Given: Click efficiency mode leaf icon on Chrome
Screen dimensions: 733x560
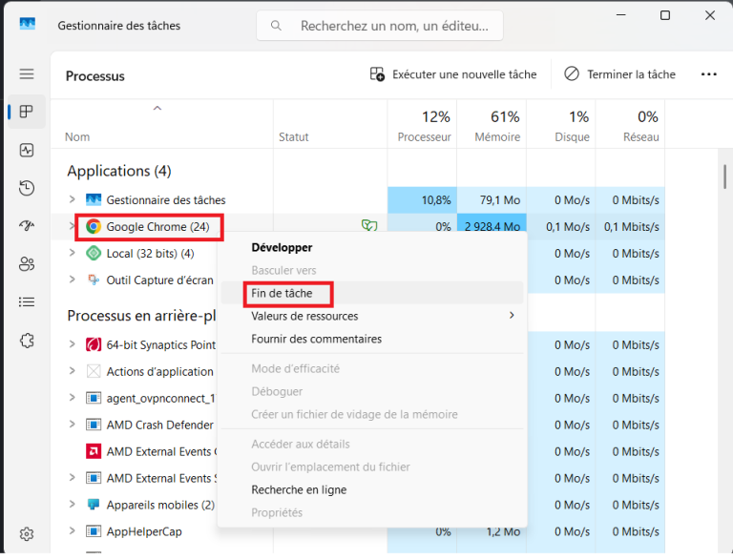Looking at the screenshot, I should pyautogui.click(x=369, y=226).
